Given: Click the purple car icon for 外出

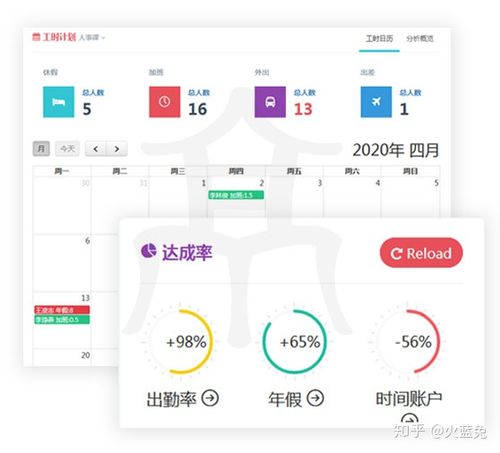Looking at the screenshot, I should point(270,102).
